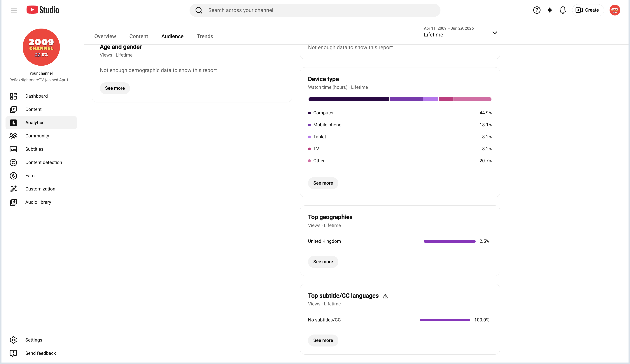Open the sparkle AI assistant icon

pos(549,10)
